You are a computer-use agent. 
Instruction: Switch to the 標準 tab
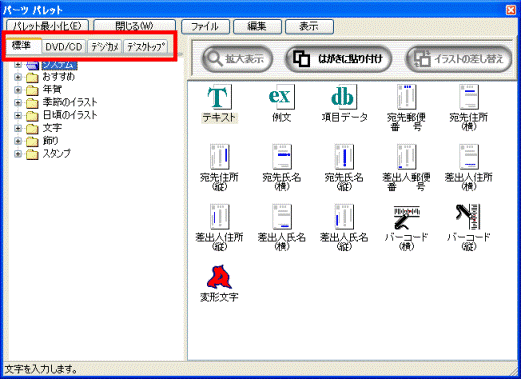24,46
